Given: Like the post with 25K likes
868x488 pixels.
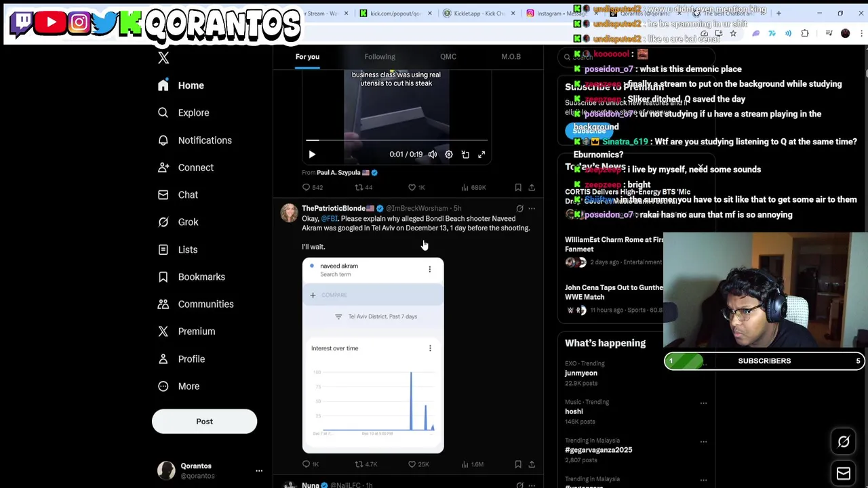Looking at the screenshot, I should tap(418, 464).
